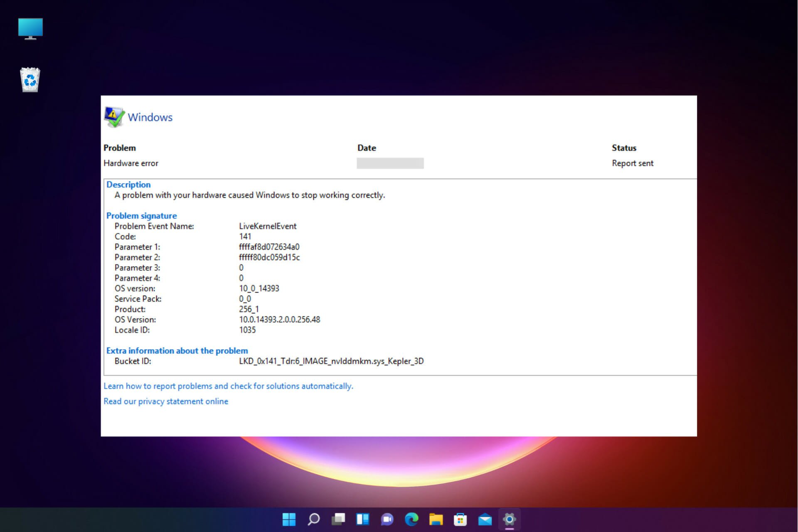Image resolution: width=798 pixels, height=532 pixels.
Task: Select the Bucket ID value LKD_0x141
Action: tap(331, 361)
